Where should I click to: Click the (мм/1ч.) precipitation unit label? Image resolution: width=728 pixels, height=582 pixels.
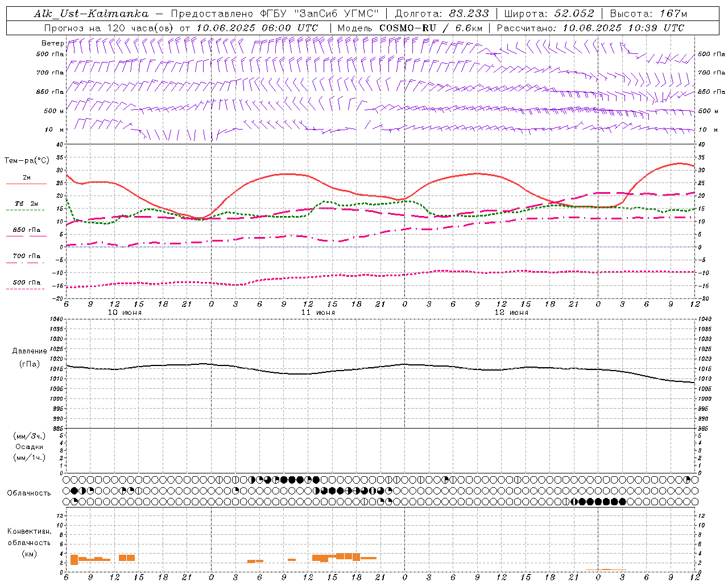[30, 458]
